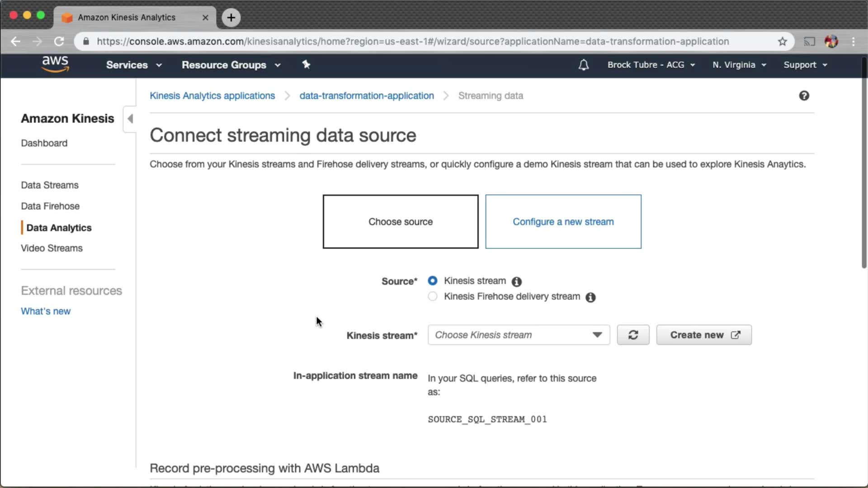Image resolution: width=868 pixels, height=488 pixels.
Task: Open the Choose Kinesis stream dropdown
Action: [x=519, y=335]
